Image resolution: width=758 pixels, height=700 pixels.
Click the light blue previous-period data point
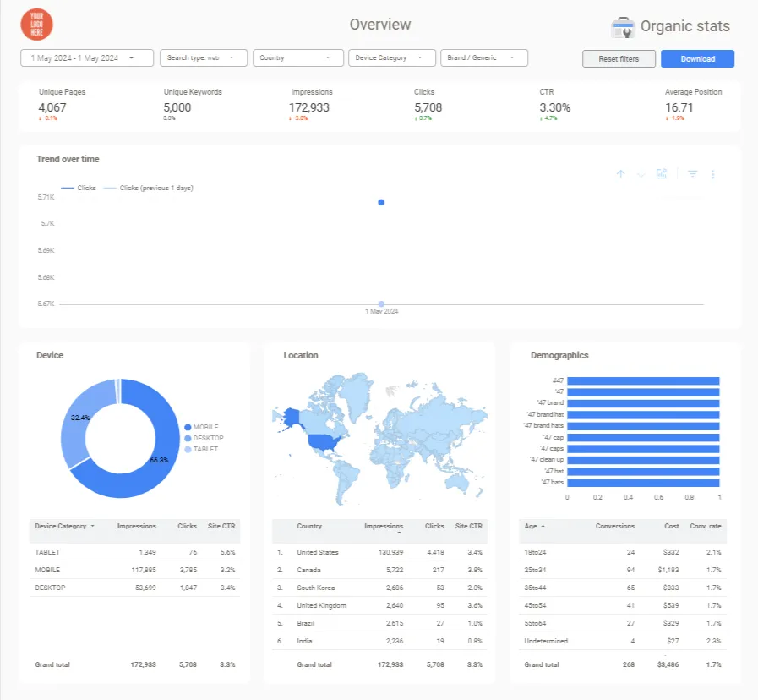[x=381, y=304]
